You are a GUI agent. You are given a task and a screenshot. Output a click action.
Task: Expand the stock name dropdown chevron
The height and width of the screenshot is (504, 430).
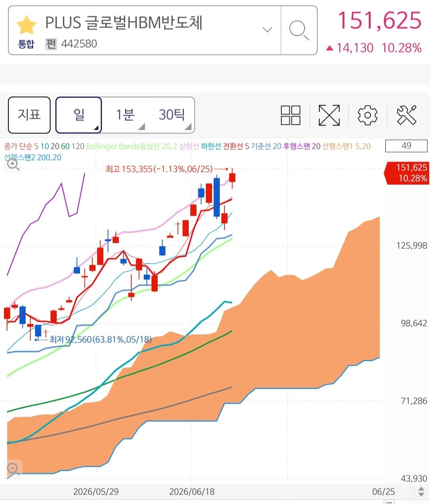(268, 29)
